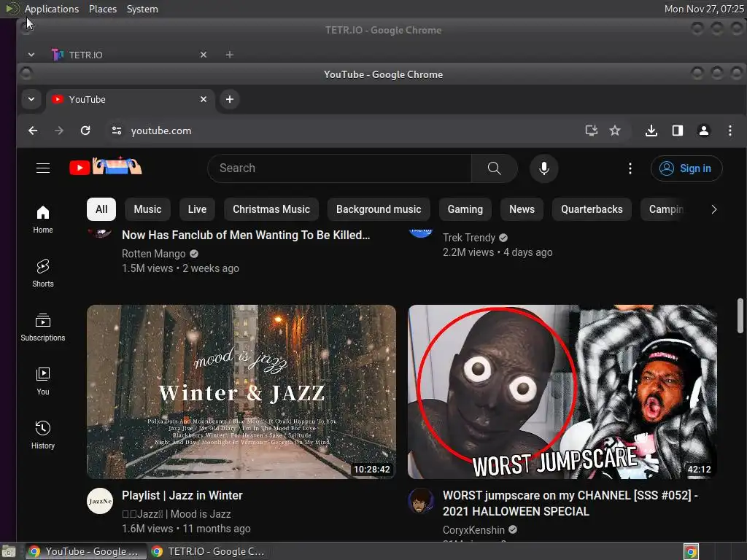This screenshot has height=560, width=747.
Task: Open a new tab in the YouTube window
Action: (x=230, y=99)
